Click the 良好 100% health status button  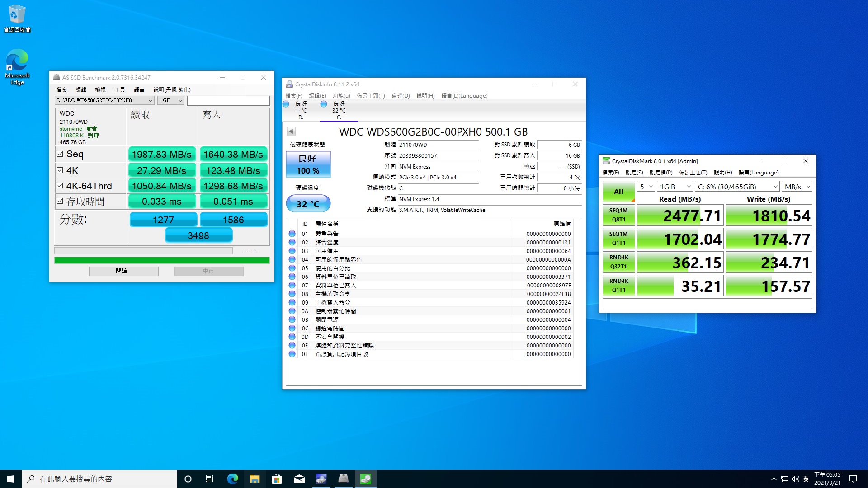pos(308,164)
